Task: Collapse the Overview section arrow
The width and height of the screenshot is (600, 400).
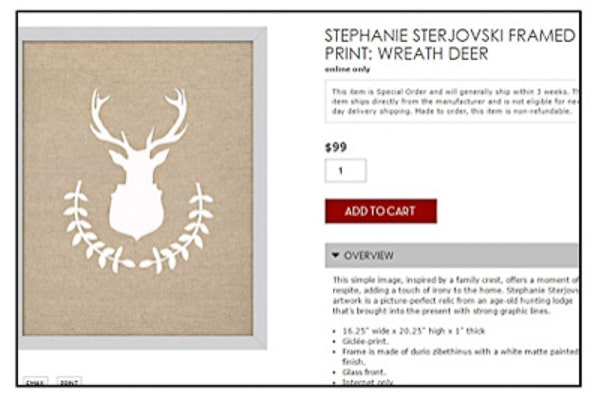Action: click(336, 255)
